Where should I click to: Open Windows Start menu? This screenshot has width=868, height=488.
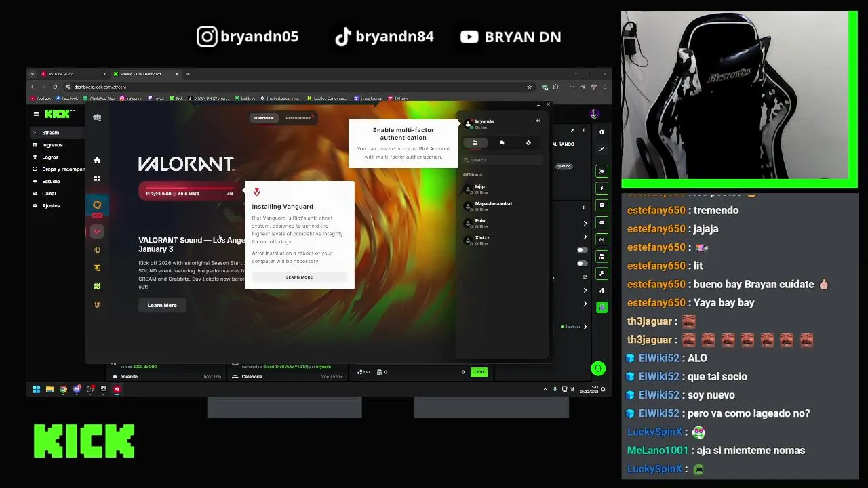click(x=36, y=390)
